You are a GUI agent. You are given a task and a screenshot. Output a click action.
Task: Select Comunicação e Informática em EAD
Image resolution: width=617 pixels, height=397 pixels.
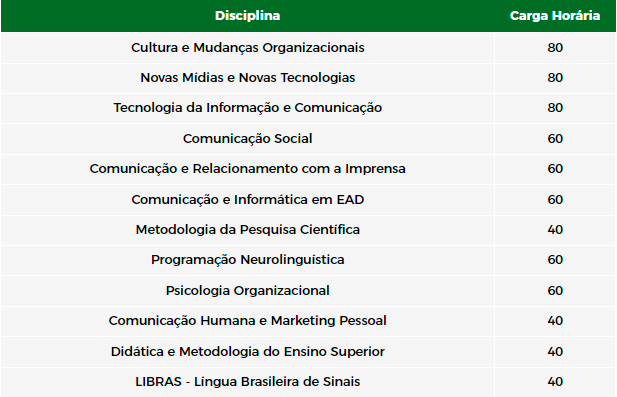tap(248, 199)
